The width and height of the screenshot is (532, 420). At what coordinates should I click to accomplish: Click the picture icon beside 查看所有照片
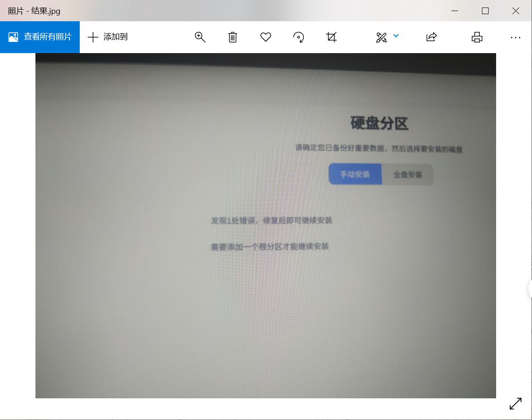click(x=13, y=37)
